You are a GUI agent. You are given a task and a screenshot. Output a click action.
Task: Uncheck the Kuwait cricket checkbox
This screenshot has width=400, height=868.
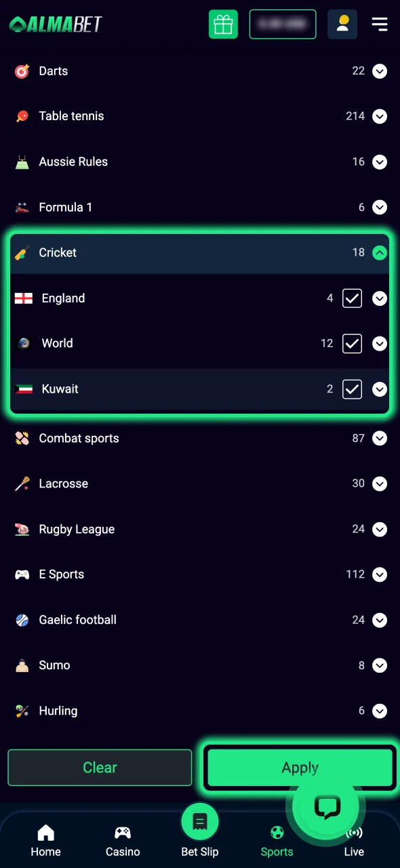[352, 389]
